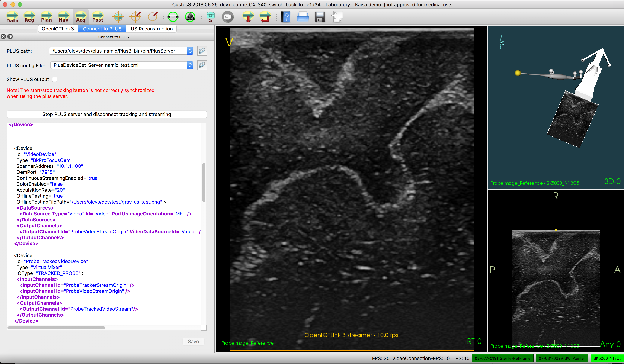Open the PLUS config File dropdown
Screen dimensions: 624x364
click(190, 65)
